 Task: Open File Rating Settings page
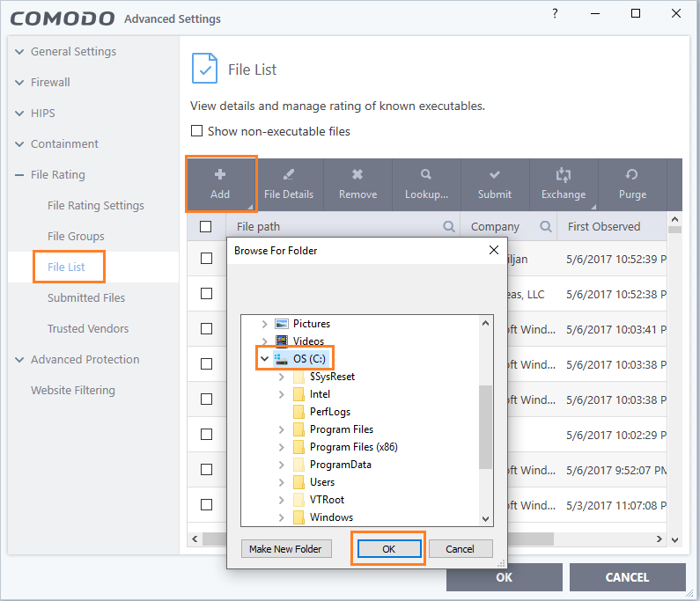(96, 206)
